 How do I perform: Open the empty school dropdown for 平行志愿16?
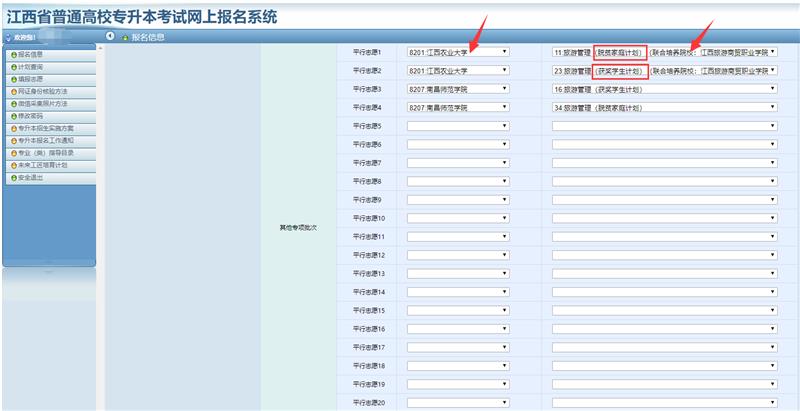click(458, 329)
